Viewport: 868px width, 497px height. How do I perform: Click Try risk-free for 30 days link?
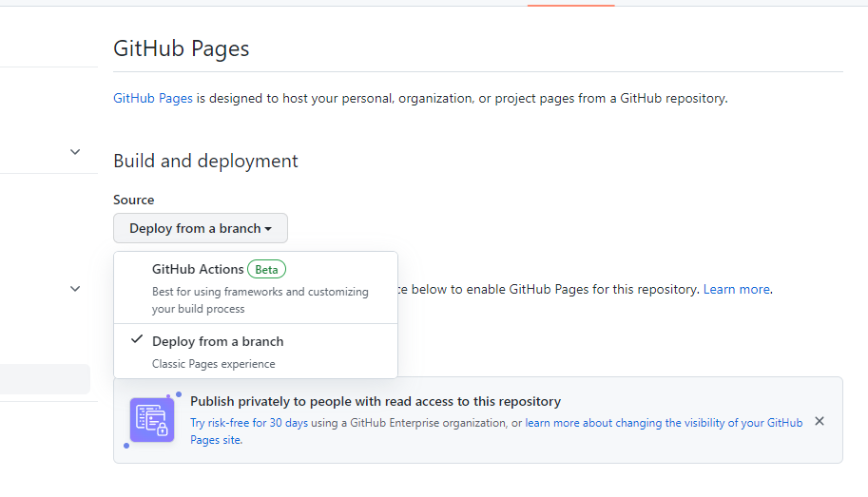(248, 422)
